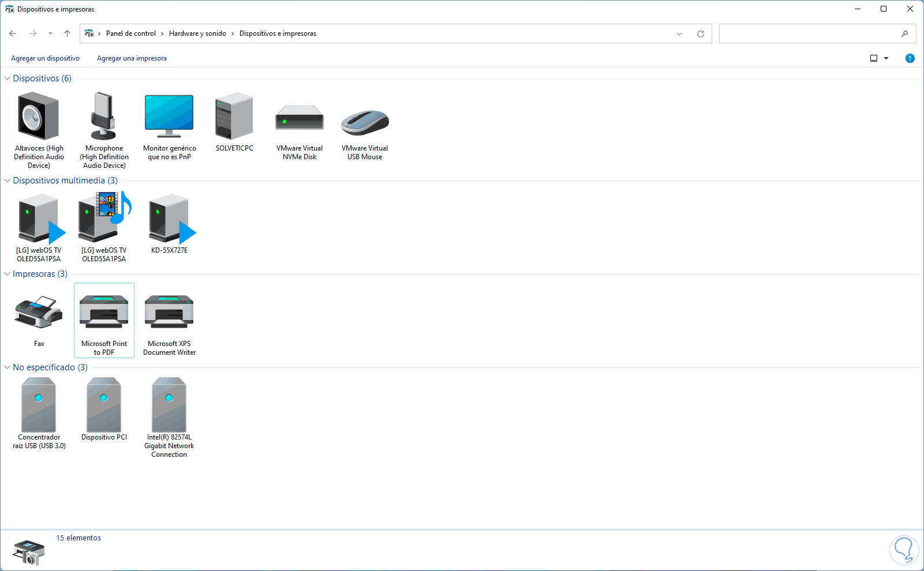Open the address bar history dropdown
The width and height of the screenshot is (924, 571).
point(679,33)
